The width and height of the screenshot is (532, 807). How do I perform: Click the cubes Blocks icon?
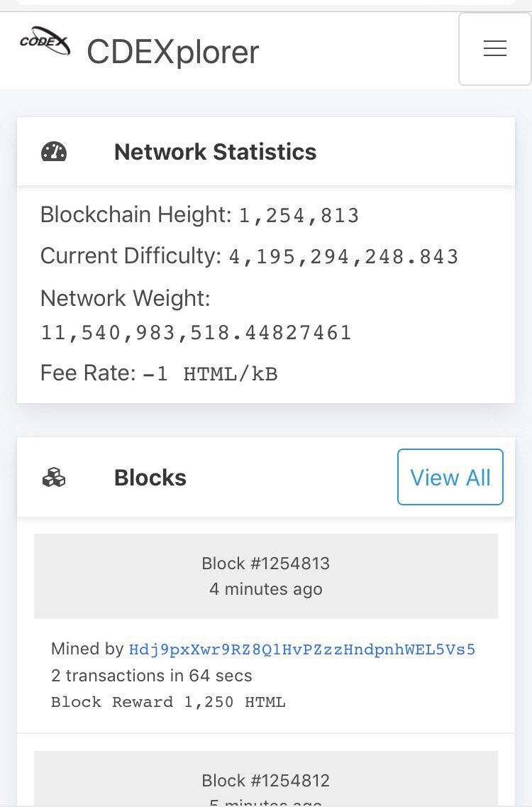click(x=53, y=478)
